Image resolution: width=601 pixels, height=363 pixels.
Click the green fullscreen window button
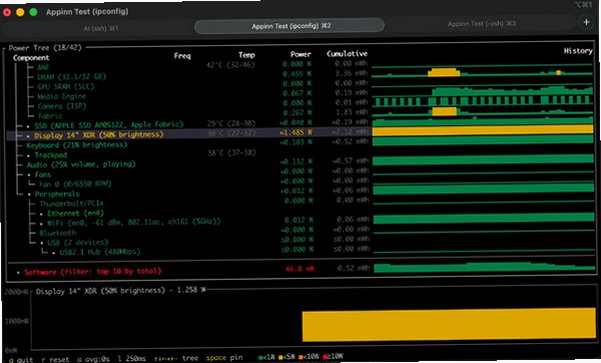(x=33, y=12)
